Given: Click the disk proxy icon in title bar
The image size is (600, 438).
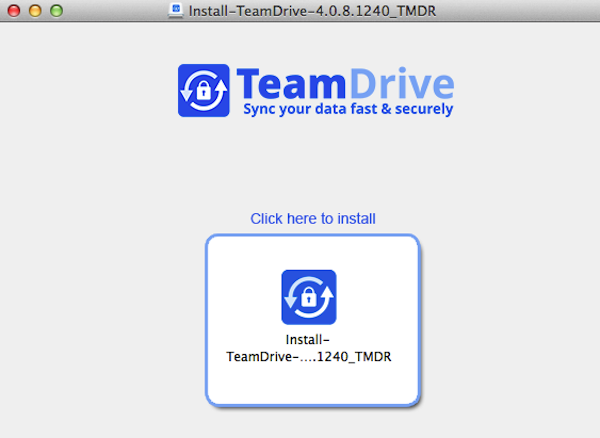Looking at the screenshot, I should (x=176, y=11).
